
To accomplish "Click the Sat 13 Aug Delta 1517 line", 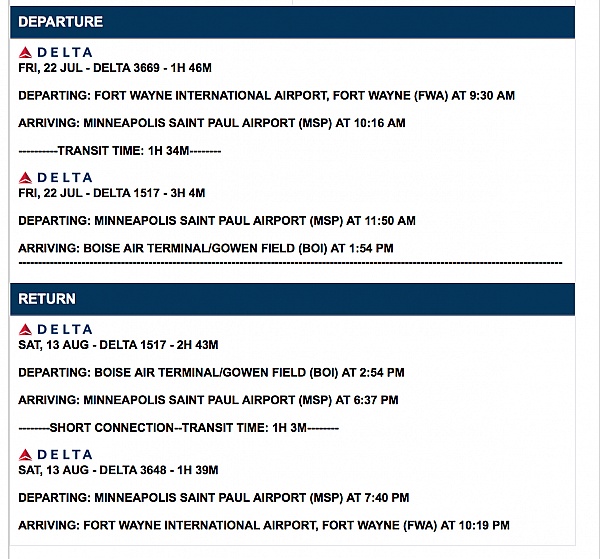I will click(118, 345).
